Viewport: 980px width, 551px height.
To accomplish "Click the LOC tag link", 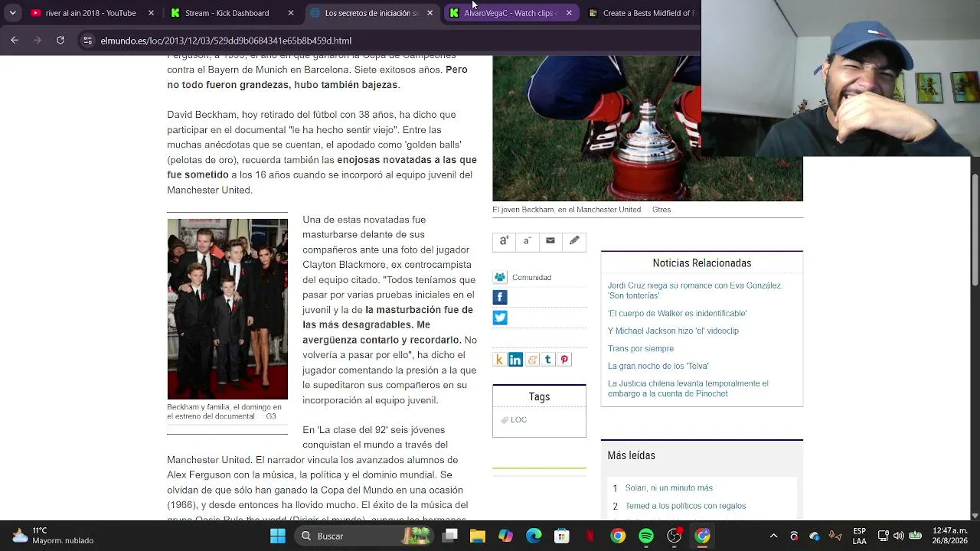I will click(x=518, y=419).
